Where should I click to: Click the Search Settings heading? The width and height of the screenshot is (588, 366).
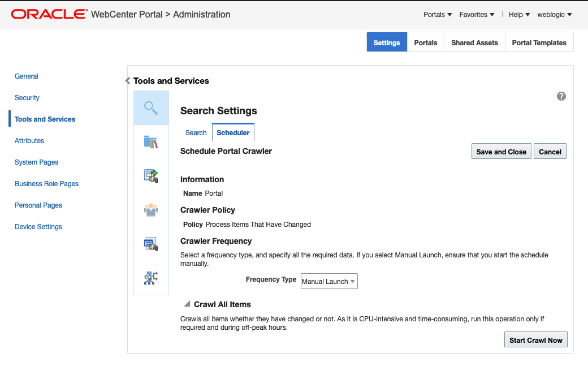(x=219, y=111)
